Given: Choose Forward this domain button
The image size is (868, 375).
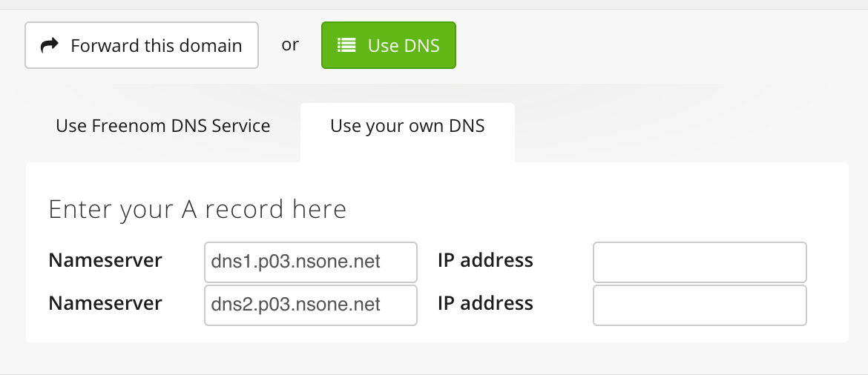Looking at the screenshot, I should pos(142,45).
